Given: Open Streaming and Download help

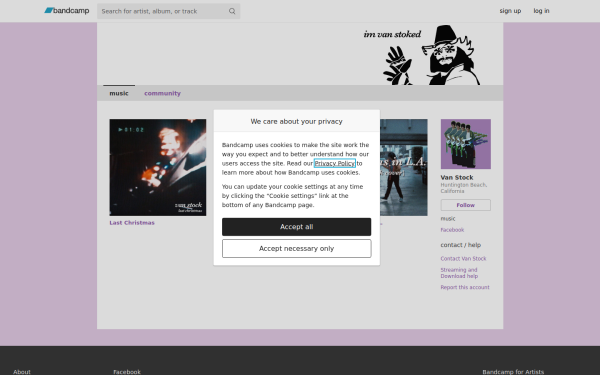Looking at the screenshot, I should 459,273.
